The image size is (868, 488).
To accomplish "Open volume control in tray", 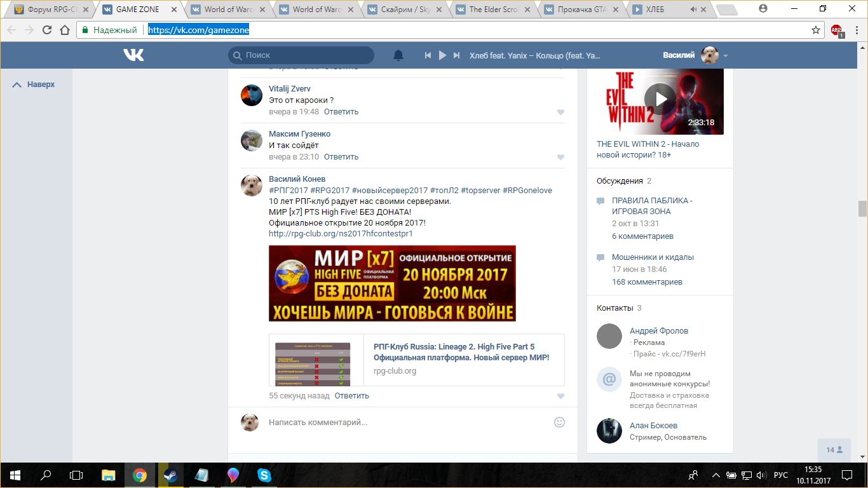I will [x=761, y=475].
